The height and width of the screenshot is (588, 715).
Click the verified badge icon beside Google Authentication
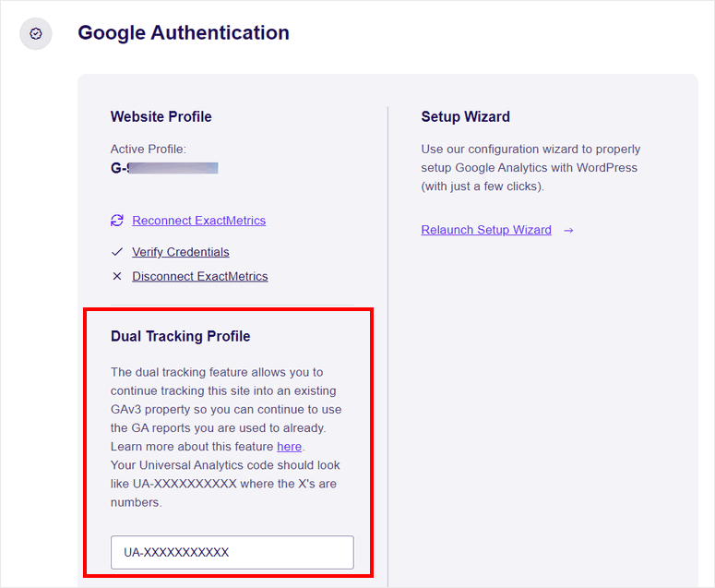coord(36,34)
